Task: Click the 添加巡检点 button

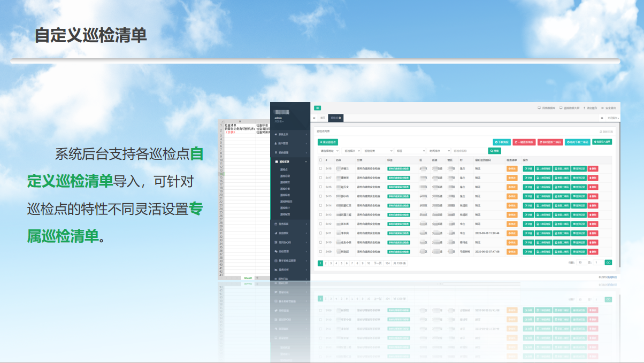Action: (x=328, y=142)
